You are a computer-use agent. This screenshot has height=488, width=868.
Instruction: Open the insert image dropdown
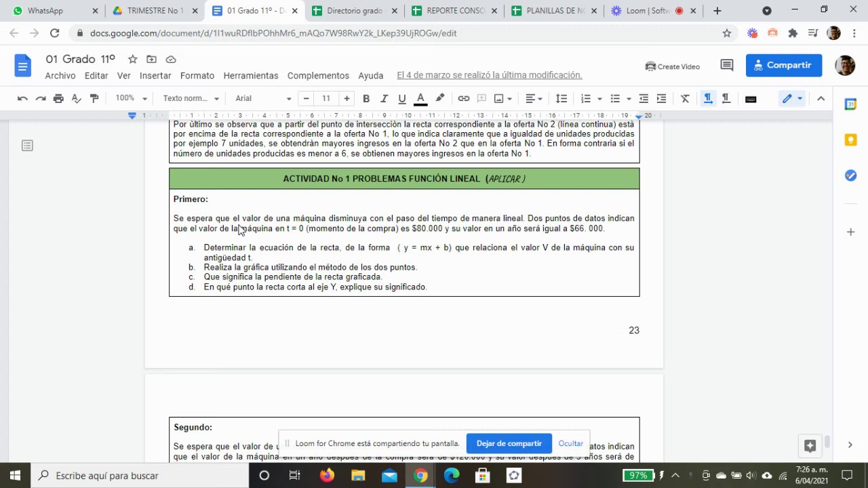point(503,99)
